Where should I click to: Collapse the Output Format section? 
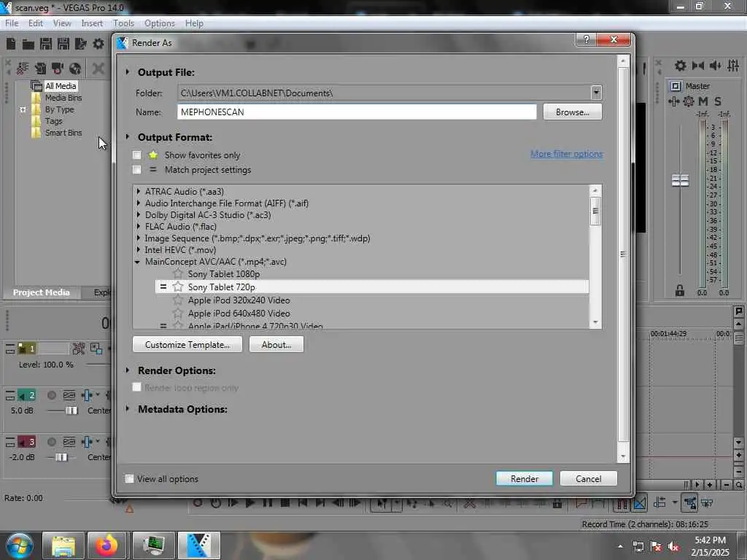pyautogui.click(x=127, y=136)
